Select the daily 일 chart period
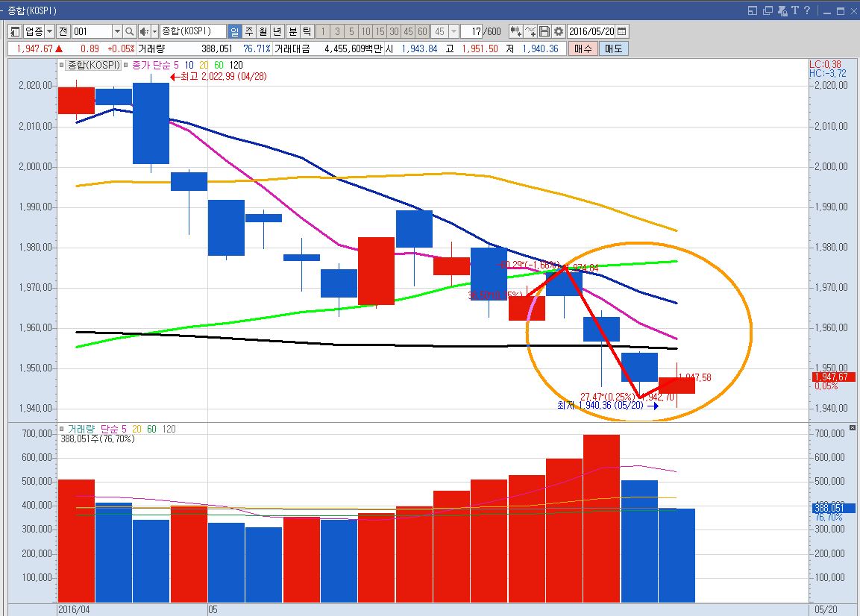 point(234,31)
